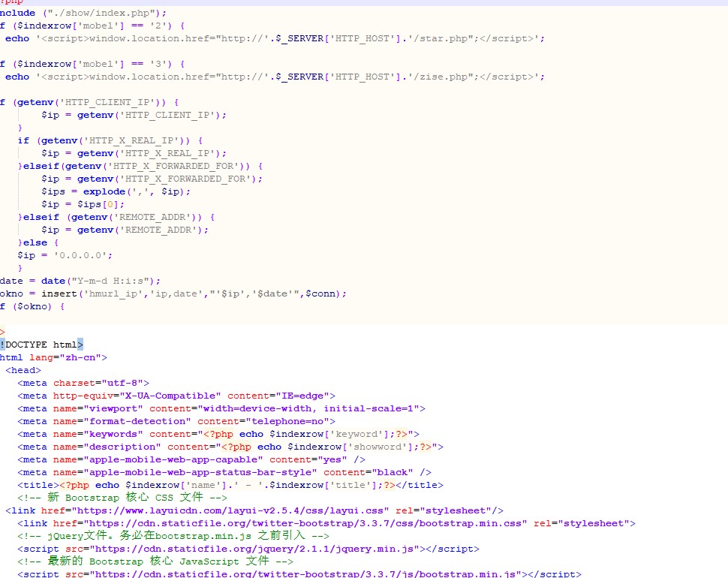Click the bootstrap.min.css stylesheet link URL
Image resolution: width=728 pixels, height=578 pixels.
[x=305, y=524]
